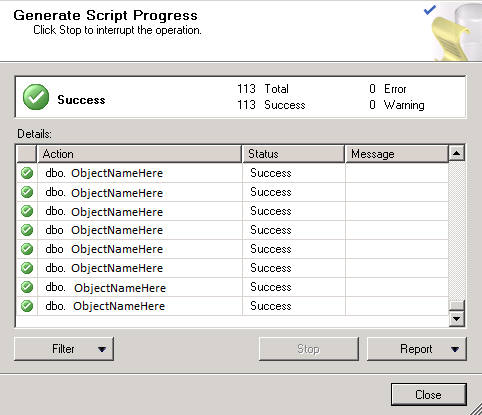Open the Report dropdown button

point(417,349)
